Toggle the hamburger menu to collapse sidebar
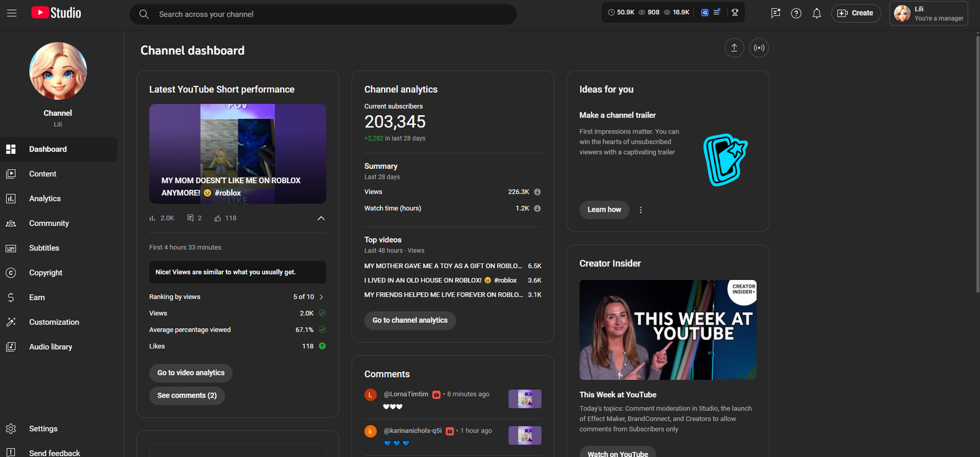 (12, 13)
